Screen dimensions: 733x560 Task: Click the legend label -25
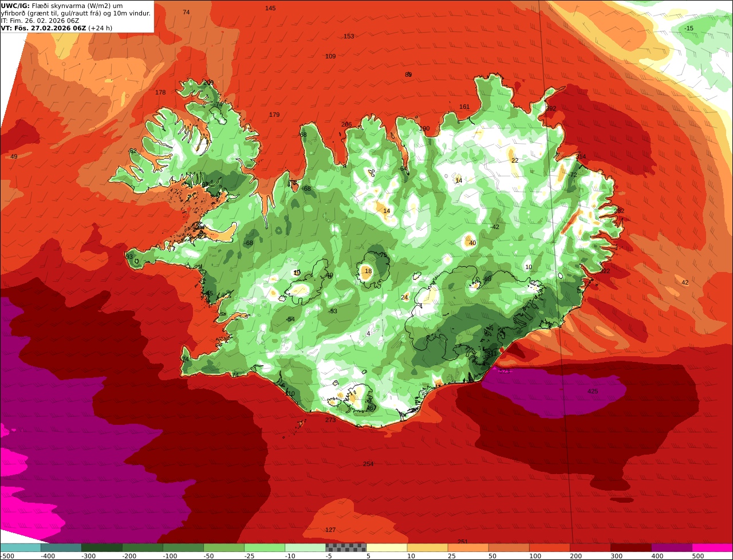250,556
